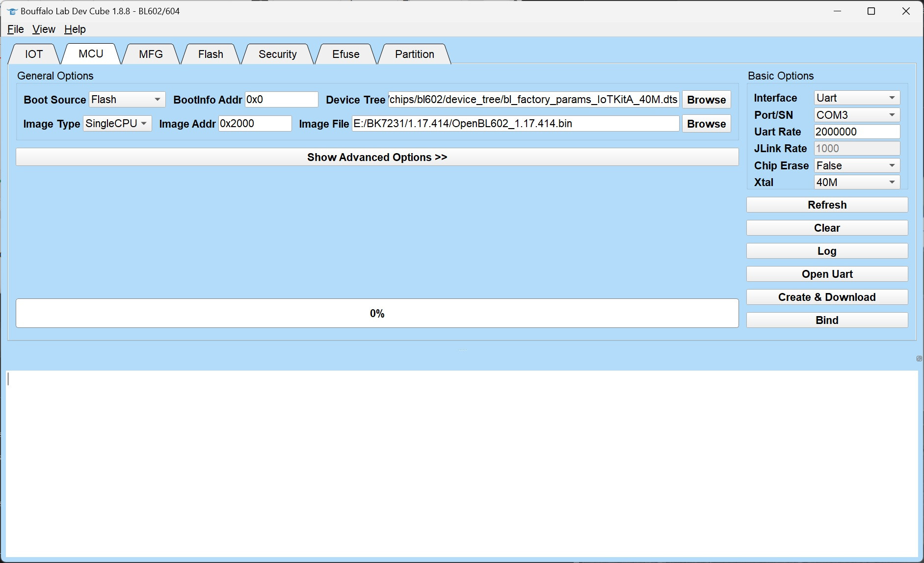Viewport: 924px width, 563px height.
Task: Open the Flash tab
Action: pos(210,54)
